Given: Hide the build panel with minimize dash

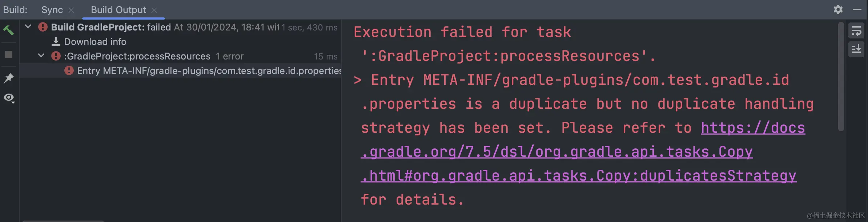Looking at the screenshot, I should pos(857,9).
